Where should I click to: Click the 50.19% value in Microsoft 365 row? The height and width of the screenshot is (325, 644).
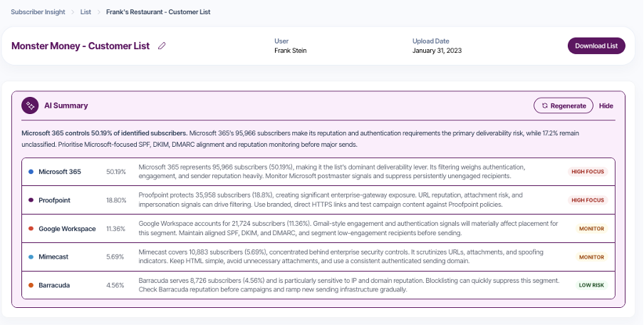point(116,172)
